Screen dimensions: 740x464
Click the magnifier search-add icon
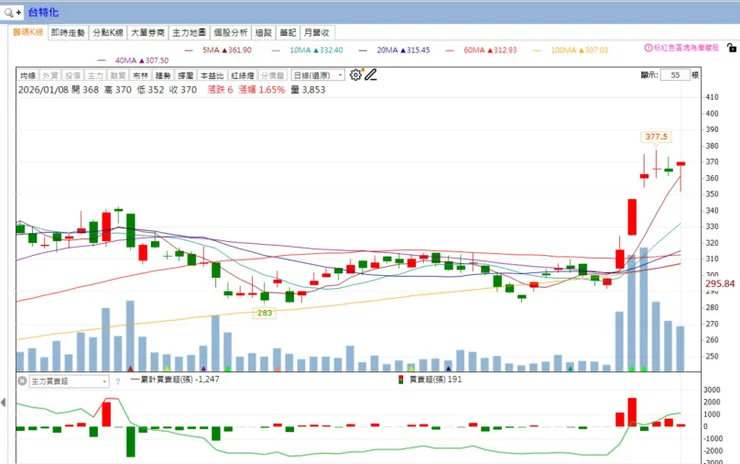click(x=12, y=12)
